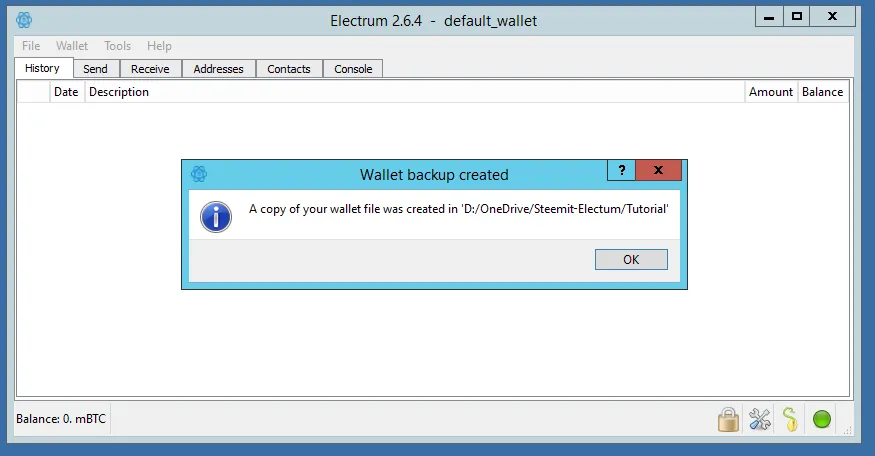
Task: Click the green network status indicator
Action: point(821,419)
